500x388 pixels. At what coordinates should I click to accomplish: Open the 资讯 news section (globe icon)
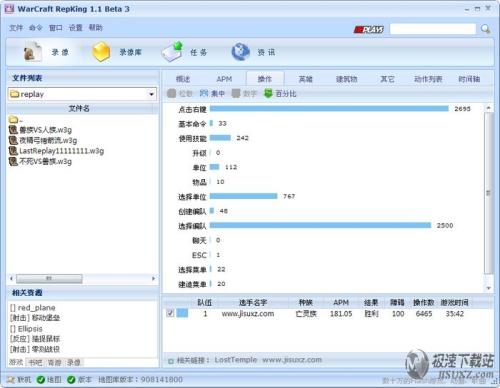pos(253,52)
